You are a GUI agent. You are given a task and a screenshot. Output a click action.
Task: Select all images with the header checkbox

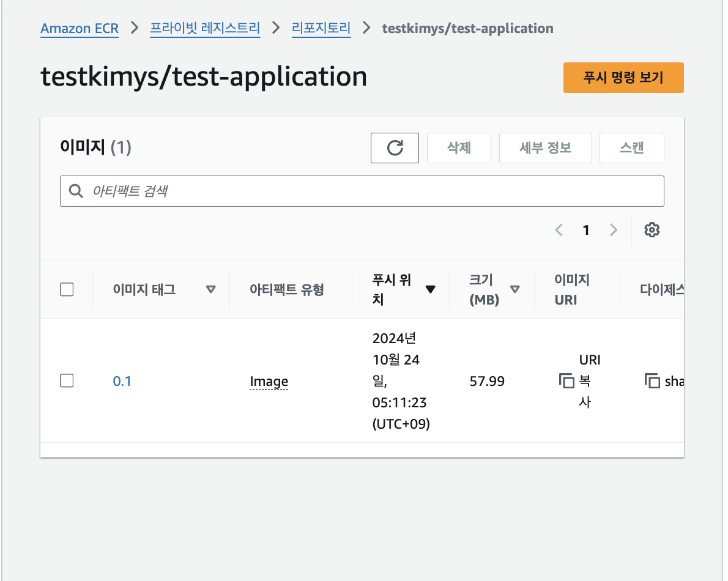click(67, 289)
